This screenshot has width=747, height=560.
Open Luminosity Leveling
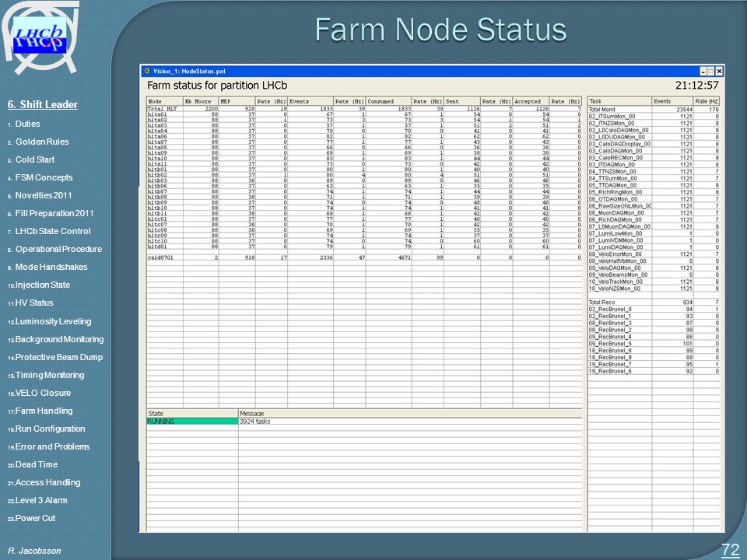click(53, 321)
